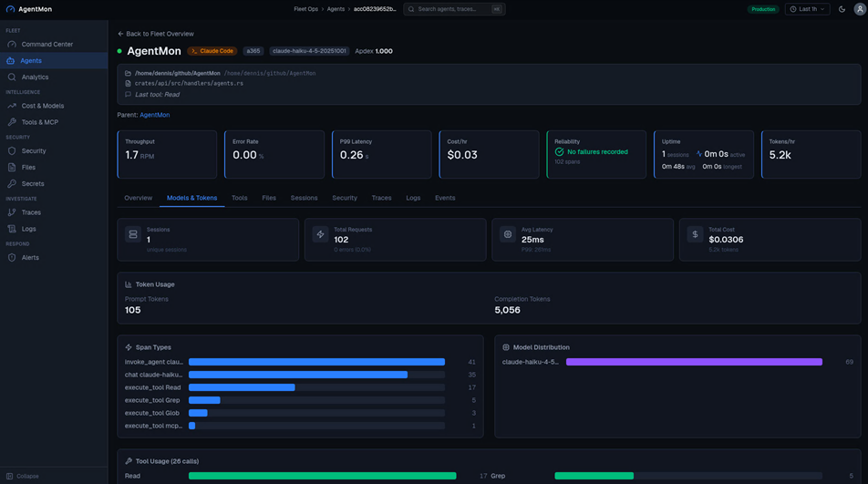Screen dimensions: 868x484
Task: Open Cost & Models section
Action: pos(42,106)
